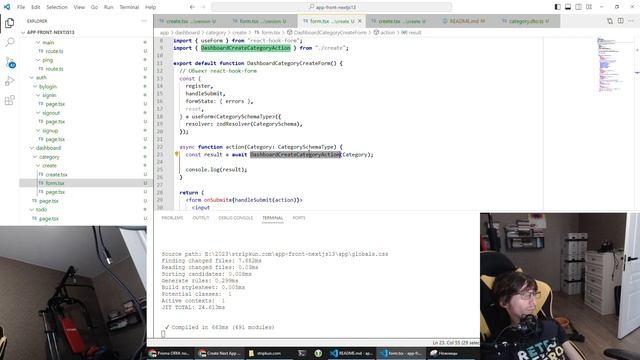Toggle the secondary side bar
Screen dimensions: 640x360
(578, 7)
